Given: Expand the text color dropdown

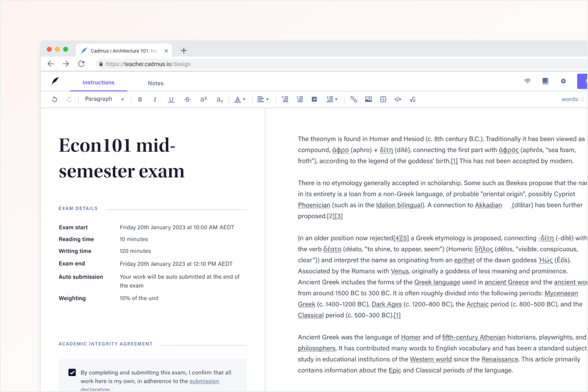Looking at the screenshot, I should [x=240, y=100].
